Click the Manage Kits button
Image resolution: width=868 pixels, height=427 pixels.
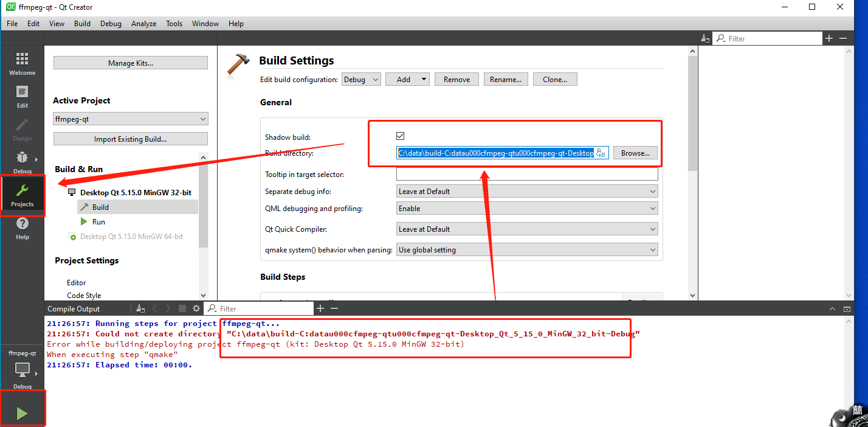coord(131,63)
